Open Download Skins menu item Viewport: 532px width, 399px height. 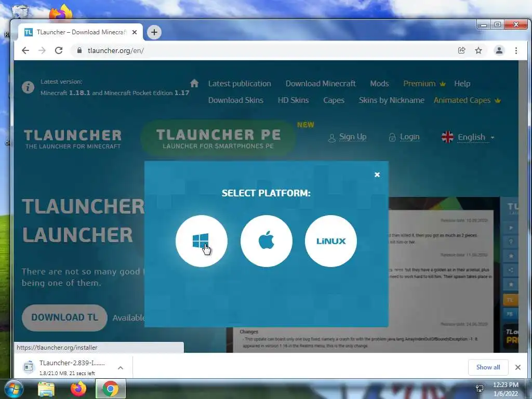(x=236, y=100)
